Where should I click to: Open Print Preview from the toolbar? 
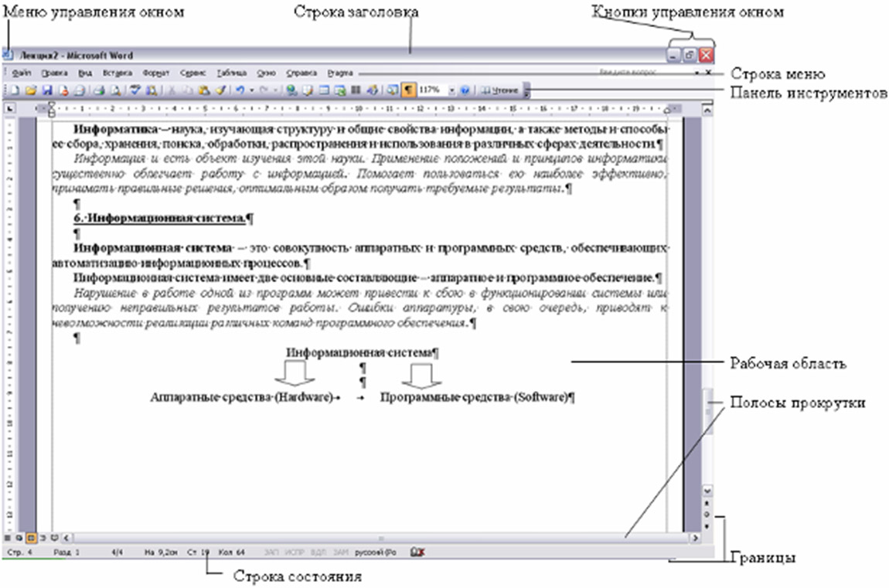(x=115, y=90)
